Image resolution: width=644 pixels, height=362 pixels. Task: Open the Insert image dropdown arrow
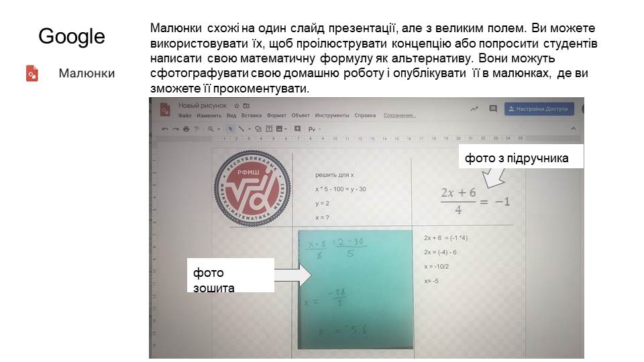point(286,129)
